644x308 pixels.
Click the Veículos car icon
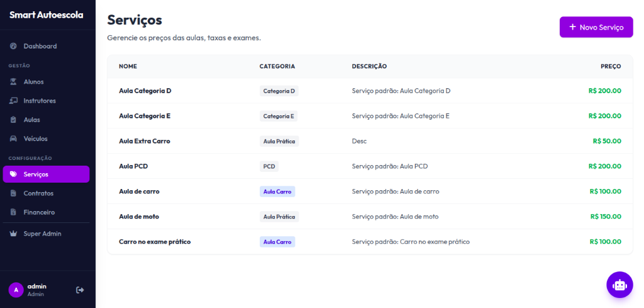coord(13,139)
